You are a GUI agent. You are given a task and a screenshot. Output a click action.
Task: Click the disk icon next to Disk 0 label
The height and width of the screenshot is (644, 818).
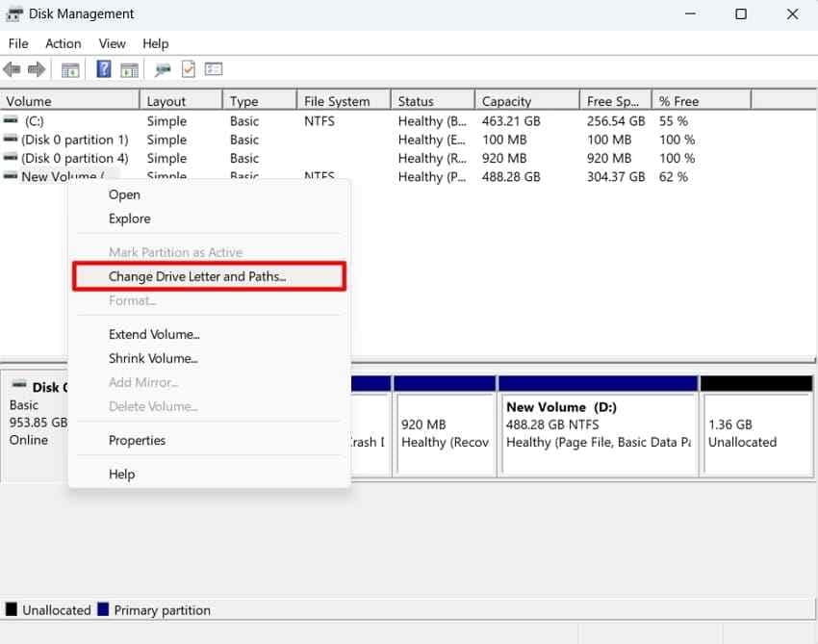pos(19,385)
